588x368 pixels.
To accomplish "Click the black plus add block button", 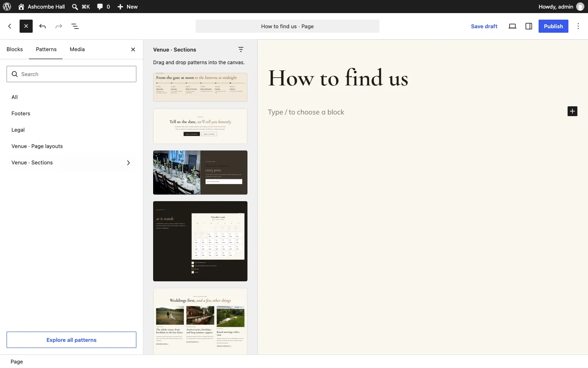I will [572, 112].
